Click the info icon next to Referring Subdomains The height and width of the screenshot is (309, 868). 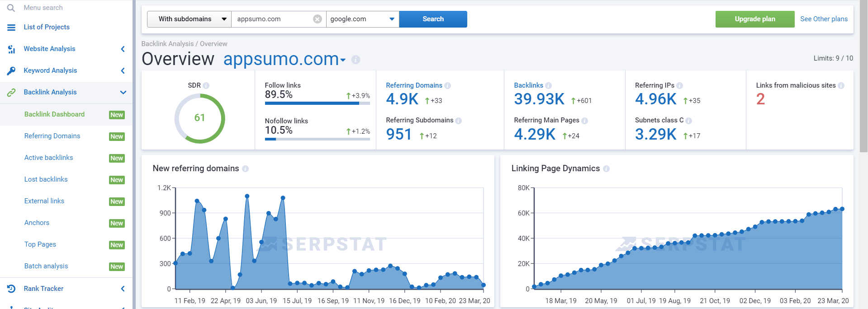pos(459,121)
